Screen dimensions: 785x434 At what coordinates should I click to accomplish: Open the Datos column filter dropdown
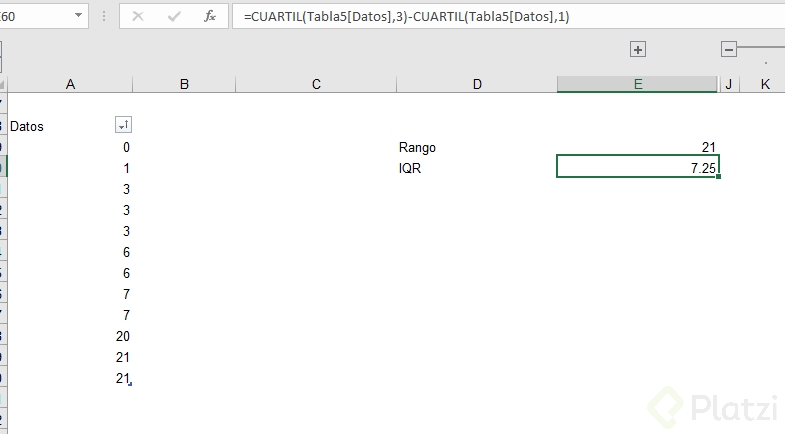click(x=123, y=125)
